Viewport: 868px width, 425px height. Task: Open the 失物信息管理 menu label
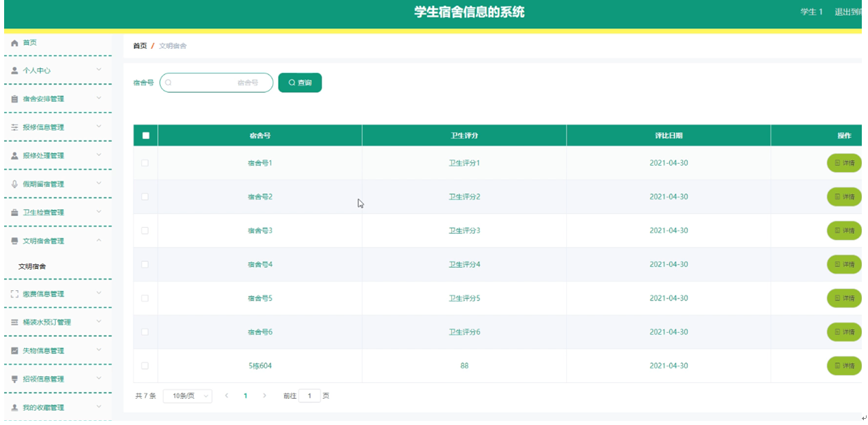pos(43,351)
